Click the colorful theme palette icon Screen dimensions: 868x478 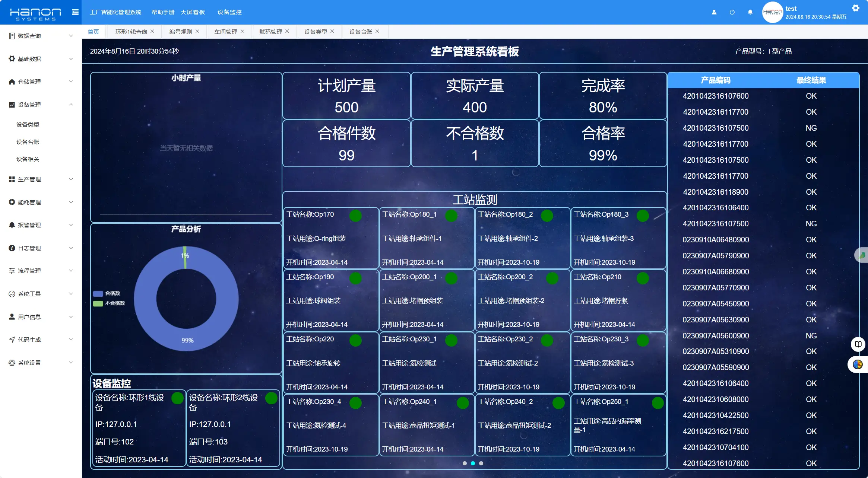tap(858, 364)
